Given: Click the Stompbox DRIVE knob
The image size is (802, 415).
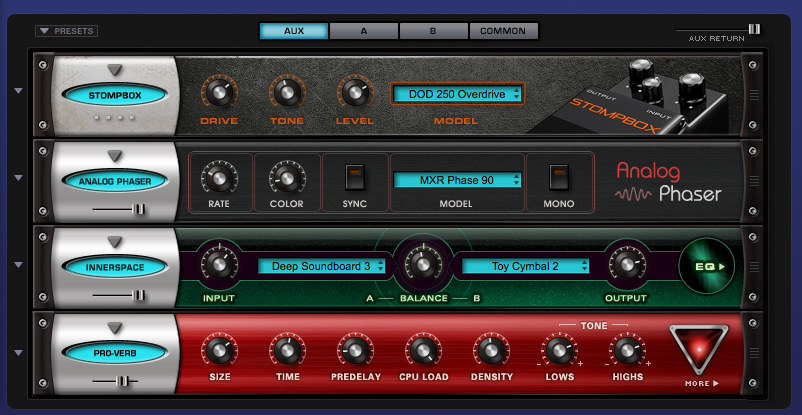Looking at the screenshot, I should pos(219,93).
